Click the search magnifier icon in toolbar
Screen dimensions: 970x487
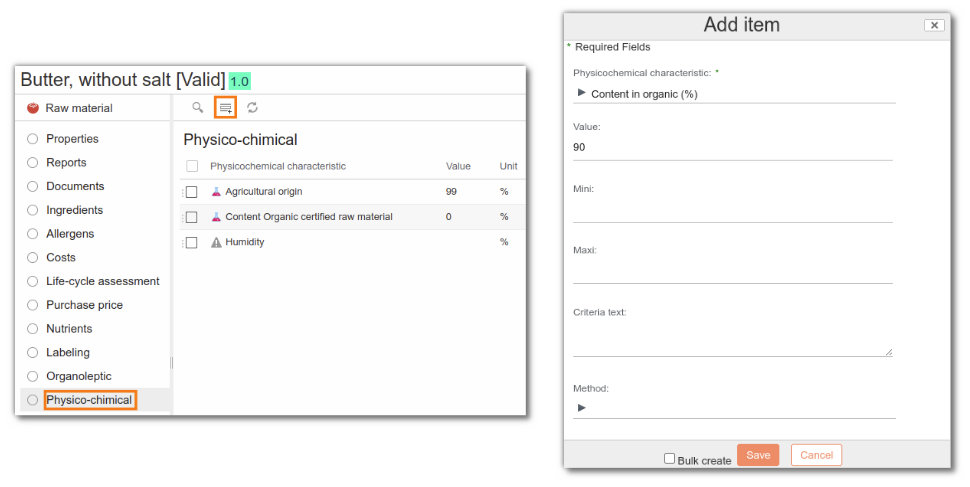pyautogui.click(x=198, y=107)
